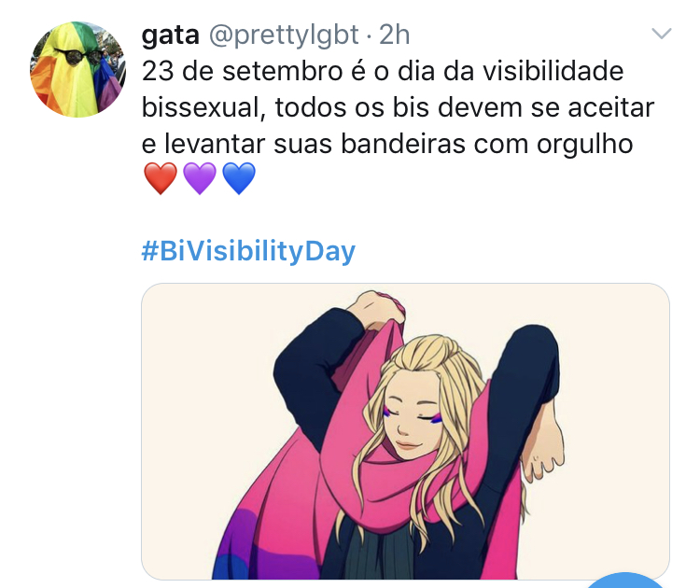This screenshot has height=588, width=700.
Task: Click the sunglasses in the avatar
Action: (79, 57)
